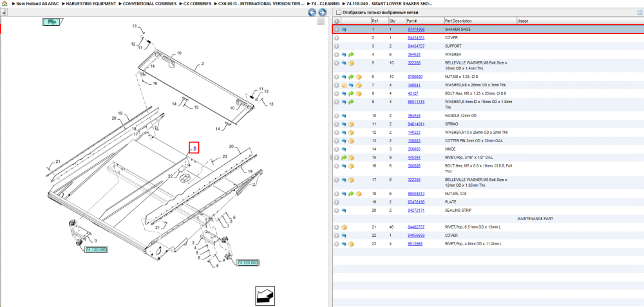644x307 pixels.
Task: Open CX COMBINES breadcrumb
Action: 196,3
